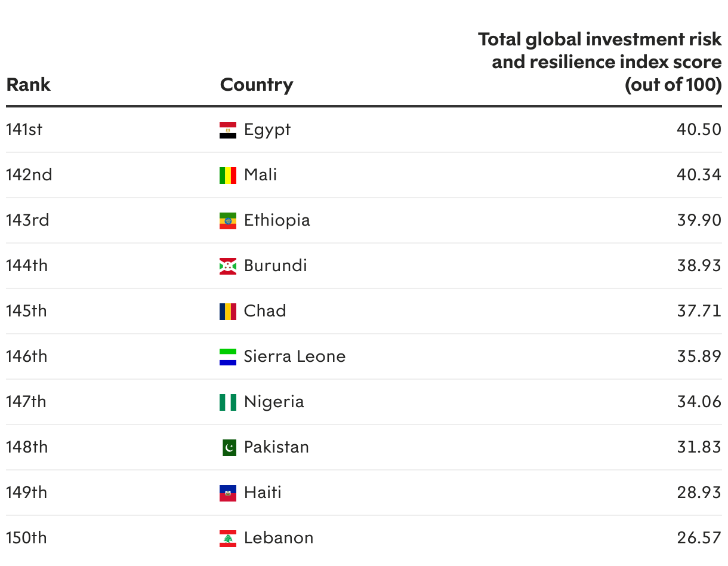
Task: Click the Pakistan country name
Action: click(x=276, y=447)
